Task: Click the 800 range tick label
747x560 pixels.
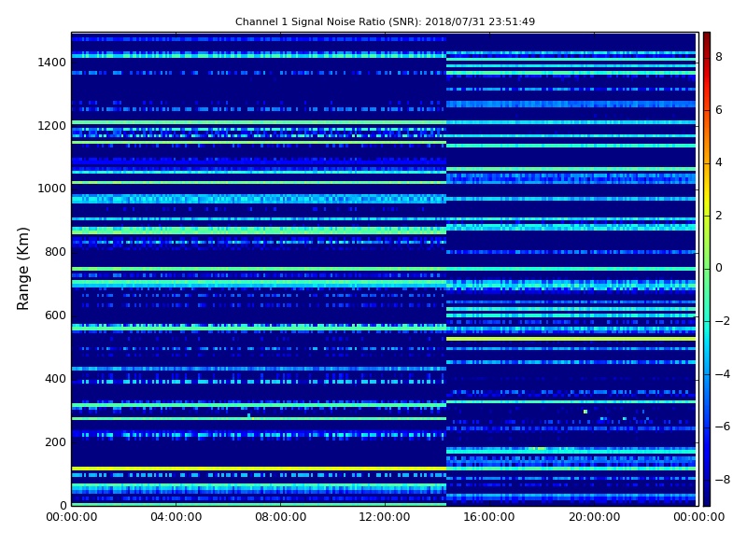Action: coord(55,252)
